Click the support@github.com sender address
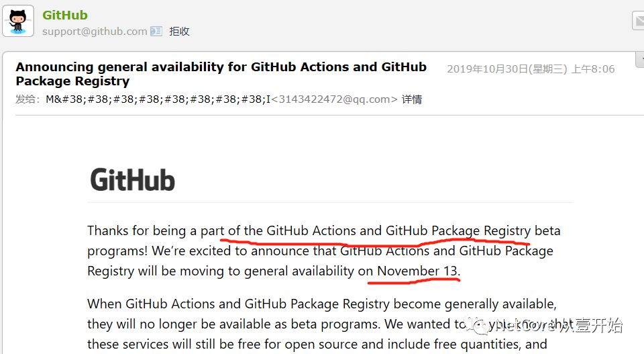This screenshot has width=644, height=354. (95, 31)
